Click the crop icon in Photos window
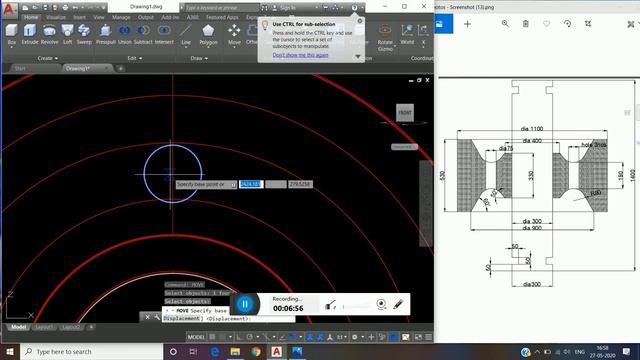 coord(588,24)
